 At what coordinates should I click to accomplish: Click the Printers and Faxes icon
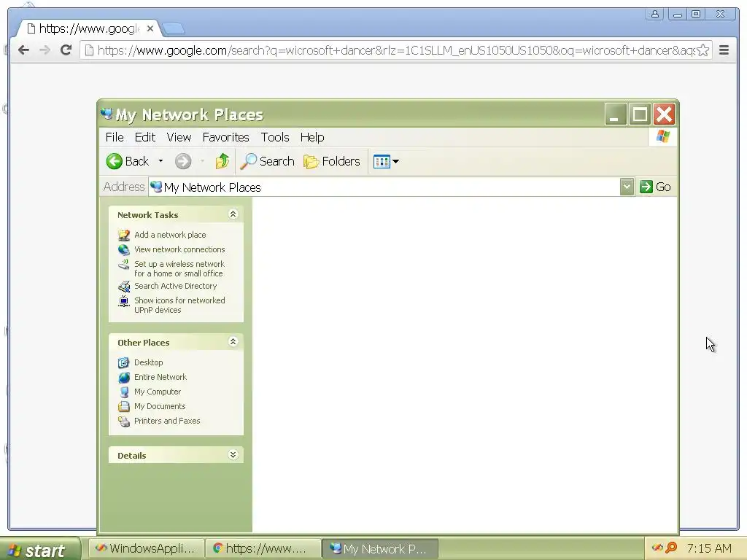124,421
